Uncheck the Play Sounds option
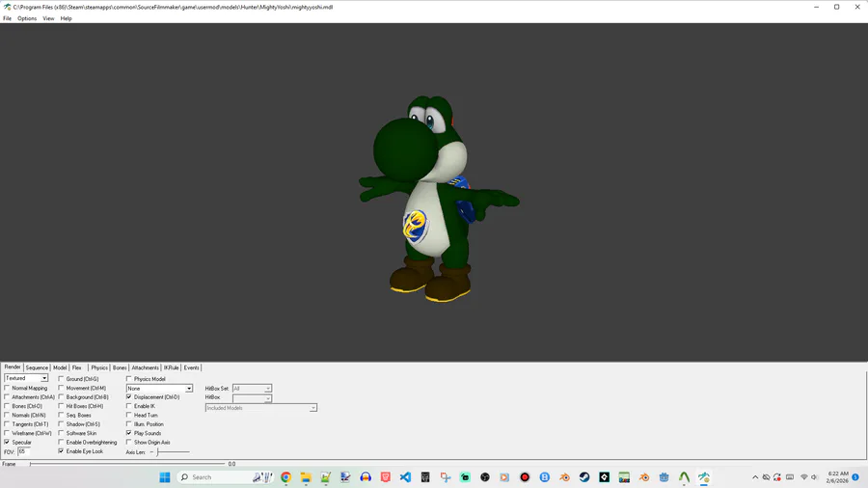Viewport: 868px width, 488px height. [x=129, y=433]
